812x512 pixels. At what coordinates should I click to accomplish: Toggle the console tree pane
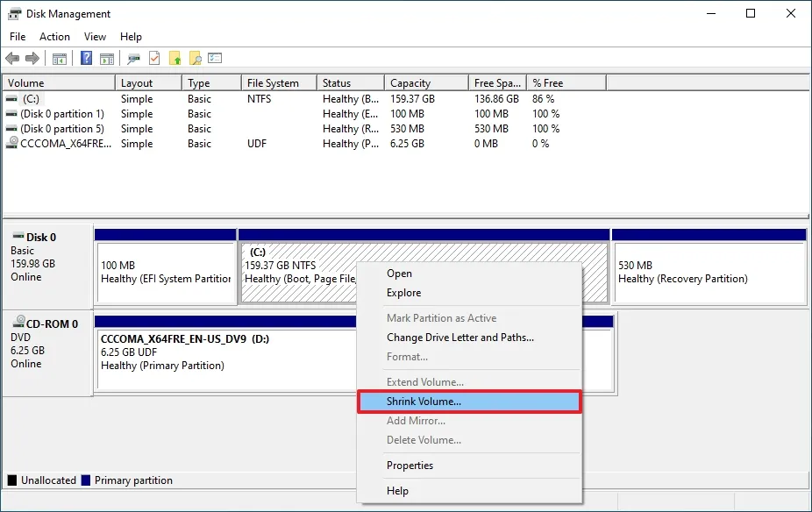(x=59, y=58)
